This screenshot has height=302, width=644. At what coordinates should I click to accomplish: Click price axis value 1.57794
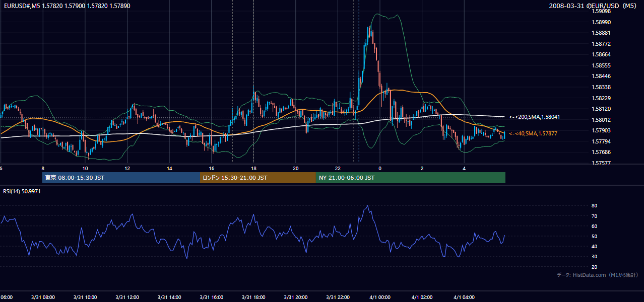pos(601,141)
